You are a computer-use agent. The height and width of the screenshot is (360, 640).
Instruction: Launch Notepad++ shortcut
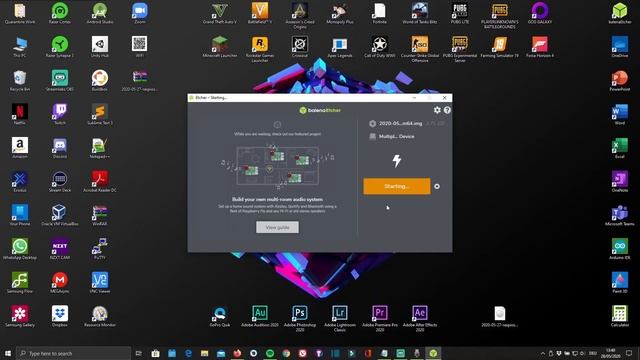[x=100, y=148]
